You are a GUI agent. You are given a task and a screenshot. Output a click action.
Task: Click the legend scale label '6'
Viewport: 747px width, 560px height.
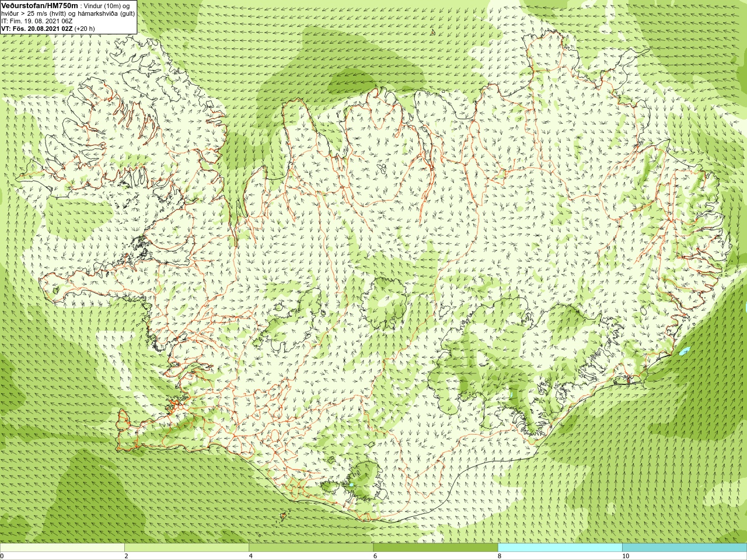(375, 556)
